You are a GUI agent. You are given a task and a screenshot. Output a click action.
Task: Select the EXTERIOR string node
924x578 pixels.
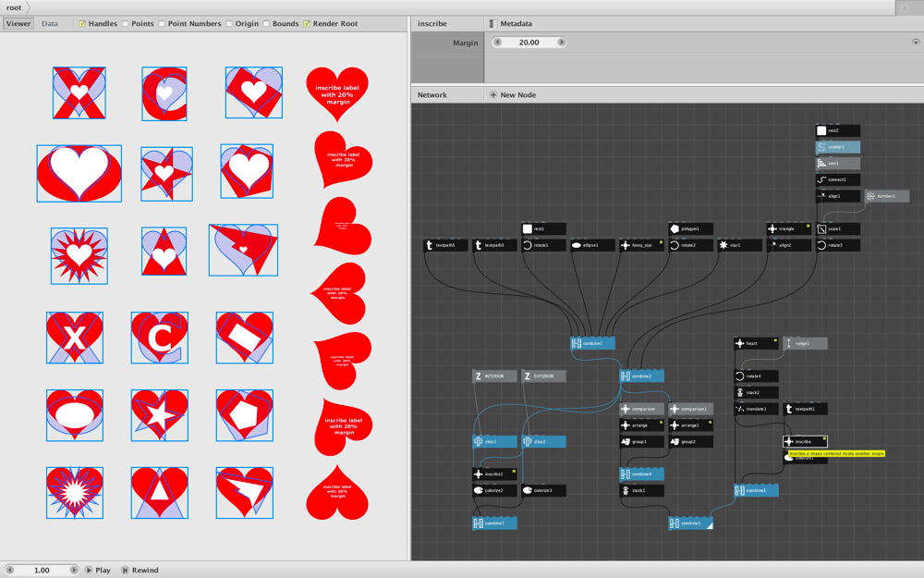point(543,375)
